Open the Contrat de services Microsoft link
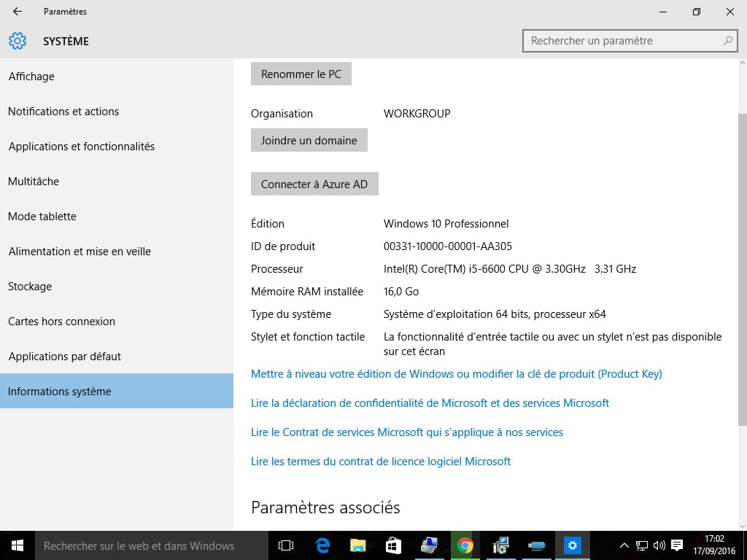The image size is (747, 560). click(x=407, y=432)
